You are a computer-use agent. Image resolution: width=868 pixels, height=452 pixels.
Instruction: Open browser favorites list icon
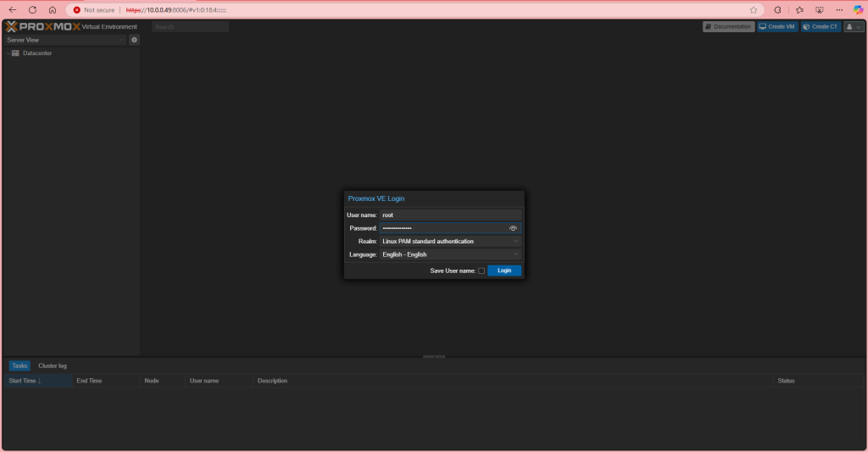click(x=799, y=10)
